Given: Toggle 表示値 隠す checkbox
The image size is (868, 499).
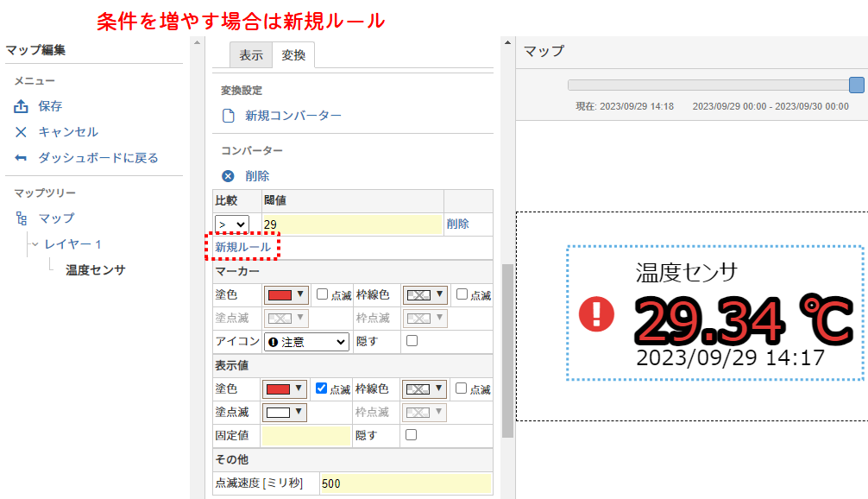Looking at the screenshot, I should pos(411,435).
